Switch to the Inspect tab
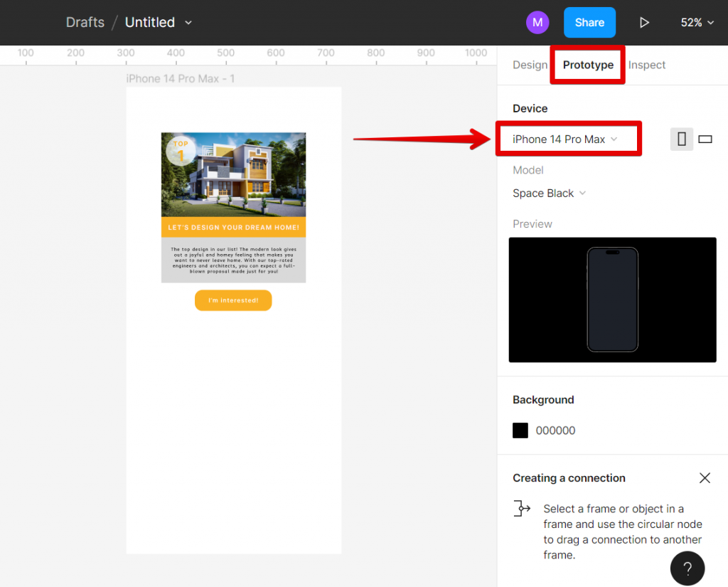 (x=646, y=65)
